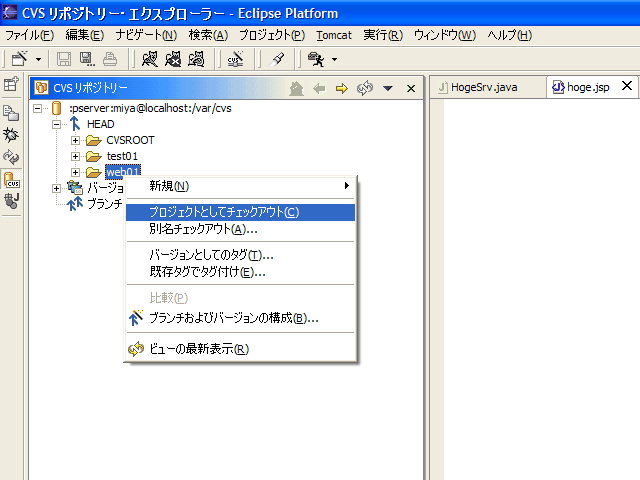Open the Tomcat menu
640x480 pixels.
(334, 36)
